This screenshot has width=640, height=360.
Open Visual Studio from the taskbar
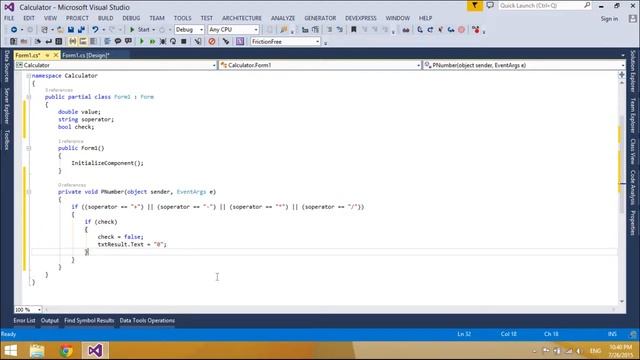[x=96, y=351]
